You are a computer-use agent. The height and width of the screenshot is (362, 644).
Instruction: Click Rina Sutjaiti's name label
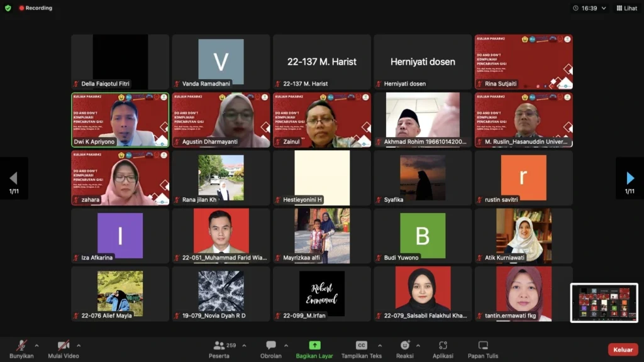click(501, 84)
